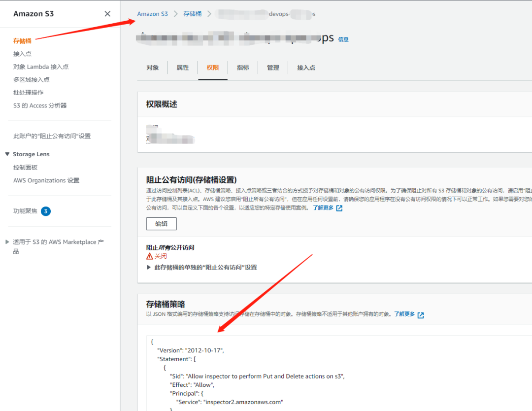532x411 pixels.
Task: Close the Amazon S3 navigation pane
Action: pyautogui.click(x=107, y=14)
